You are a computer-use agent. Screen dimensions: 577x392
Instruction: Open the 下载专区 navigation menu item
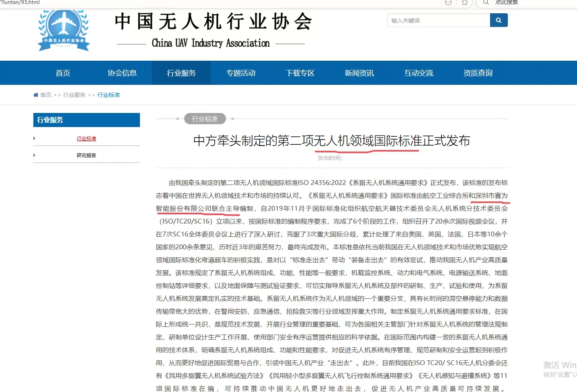pyautogui.click(x=300, y=73)
